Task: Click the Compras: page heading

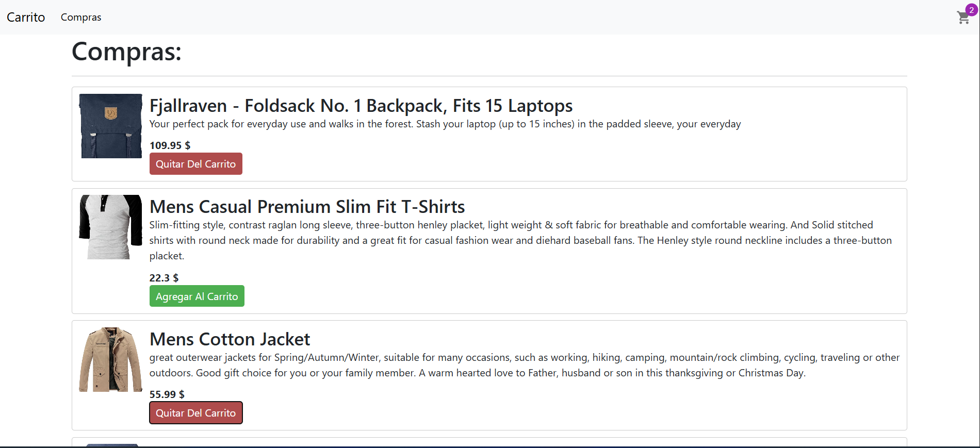Action: [126, 52]
